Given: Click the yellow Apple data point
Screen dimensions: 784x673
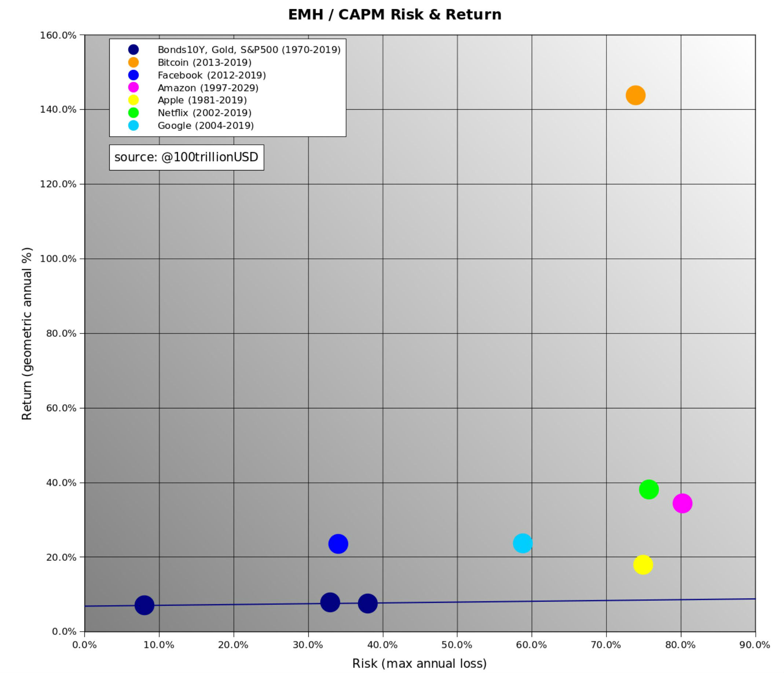Looking at the screenshot, I should click(x=643, y=564).
